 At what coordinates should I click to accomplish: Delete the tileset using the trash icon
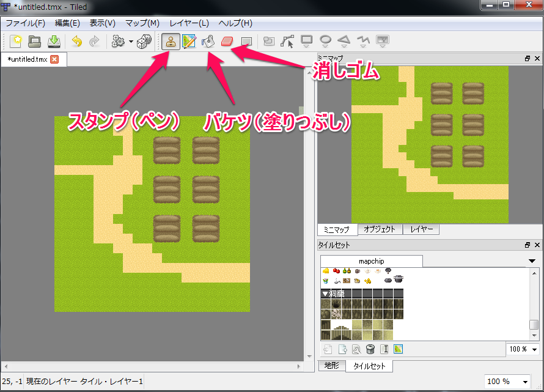(x=372, y=349)
